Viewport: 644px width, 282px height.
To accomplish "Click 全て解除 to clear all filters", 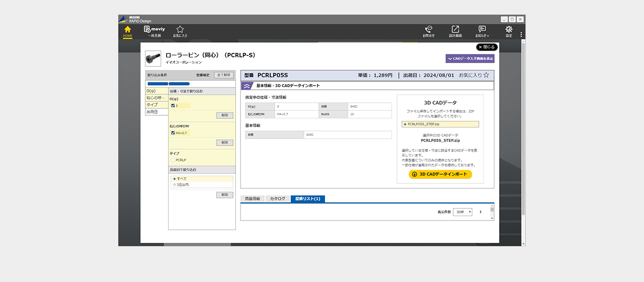I will pyautogui.click(x=224, y=75).
